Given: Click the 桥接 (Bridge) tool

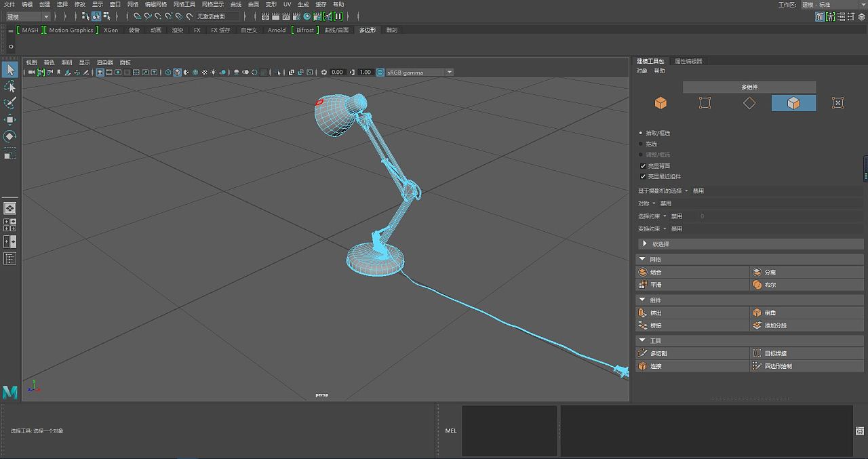Looking at the screenshot, I should [x=693, y=325].
